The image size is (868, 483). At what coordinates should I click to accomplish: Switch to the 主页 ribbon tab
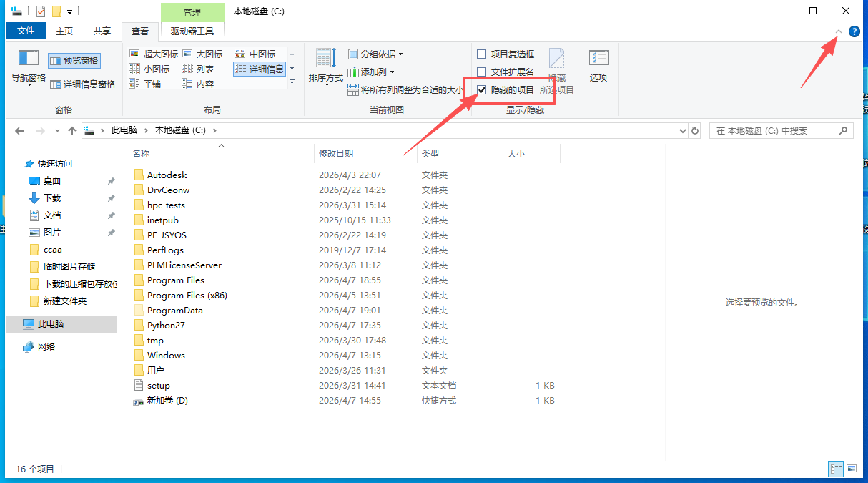(x=64, y=31)
